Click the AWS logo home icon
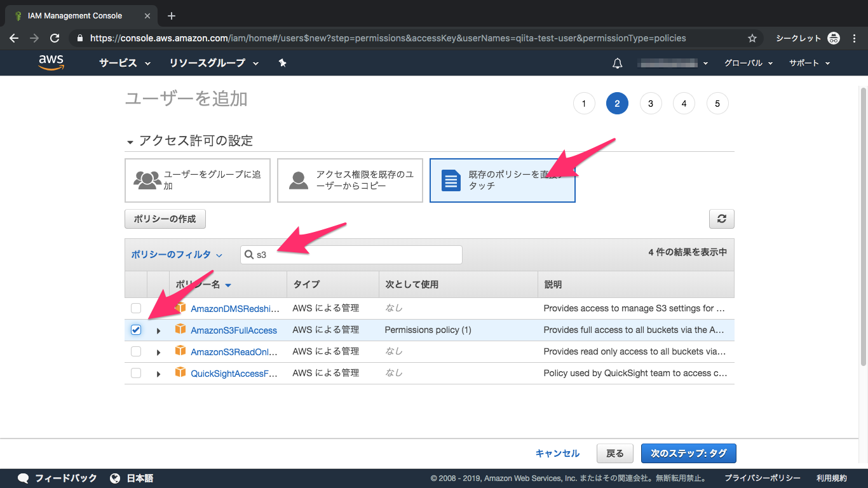This screenshot has height=488, width=868. click(51, 62)
